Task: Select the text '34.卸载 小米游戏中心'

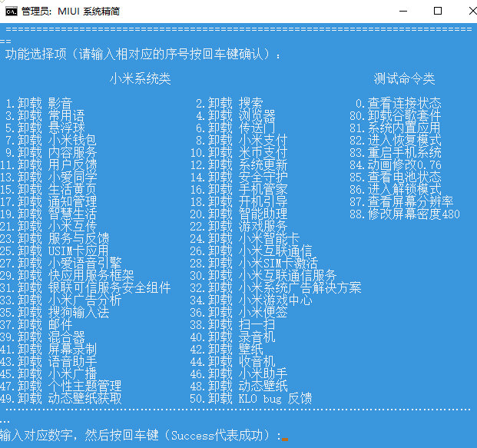Action: (x=251, y=300)
